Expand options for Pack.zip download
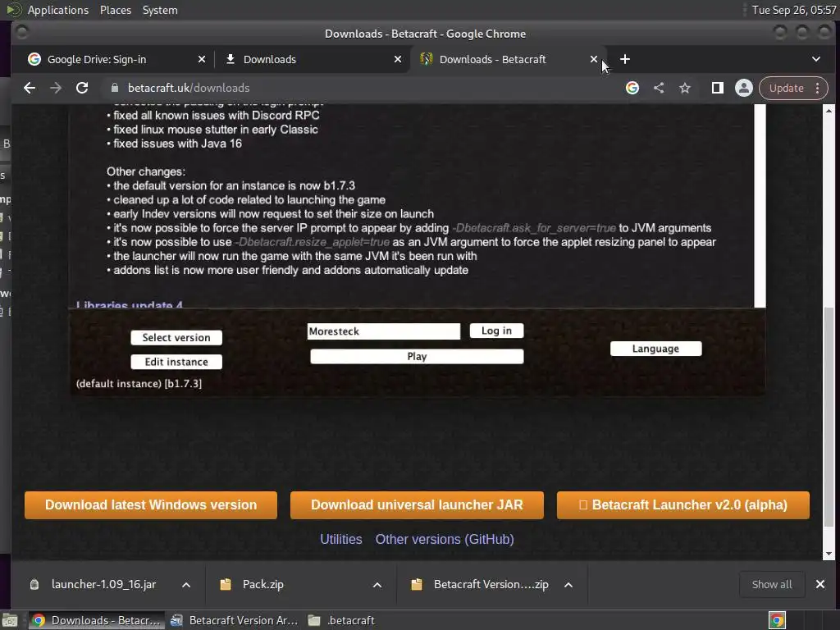 pos(377,584)
